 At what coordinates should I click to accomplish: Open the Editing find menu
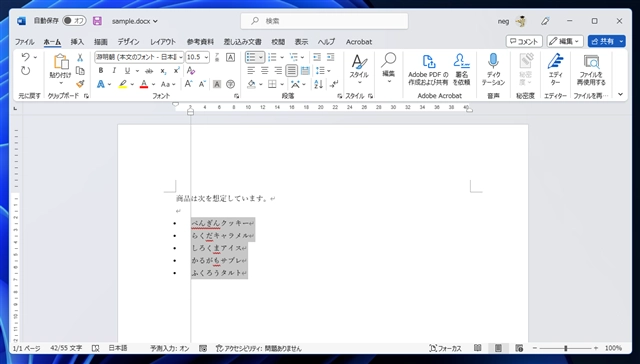click(389, 69)
